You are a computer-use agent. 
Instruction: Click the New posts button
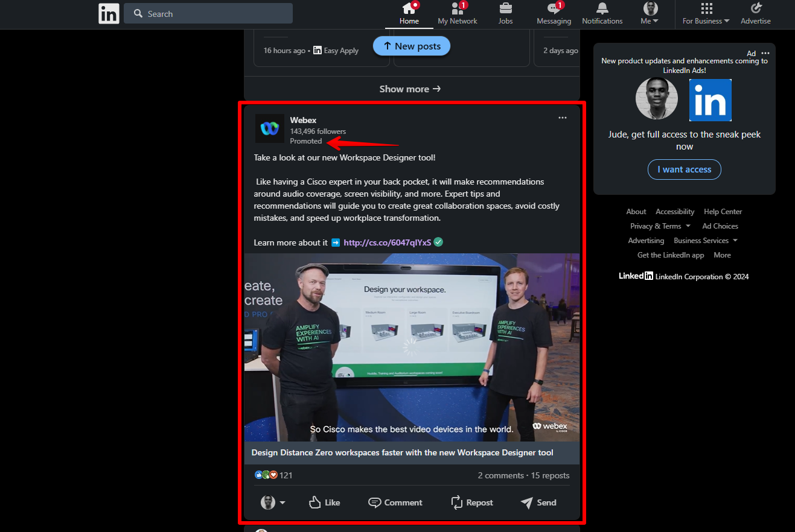(x=411, y=46)
